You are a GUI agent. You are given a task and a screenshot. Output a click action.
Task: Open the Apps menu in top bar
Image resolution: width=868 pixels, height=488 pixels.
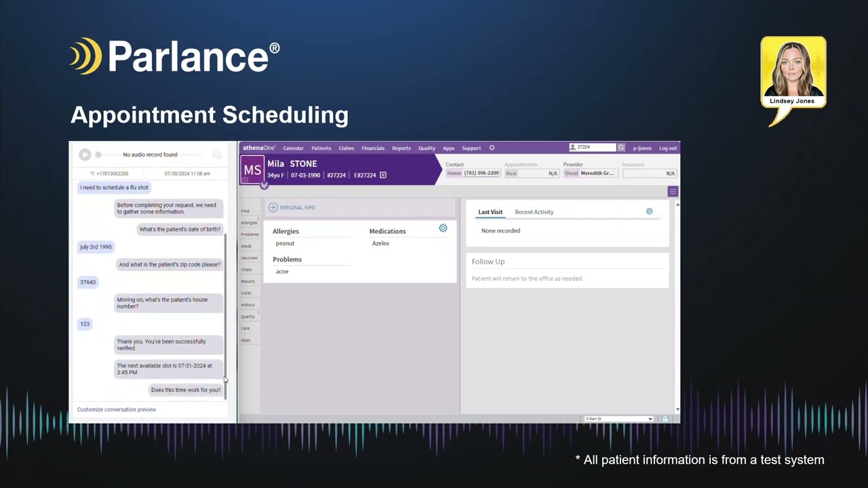coord(449,148)
